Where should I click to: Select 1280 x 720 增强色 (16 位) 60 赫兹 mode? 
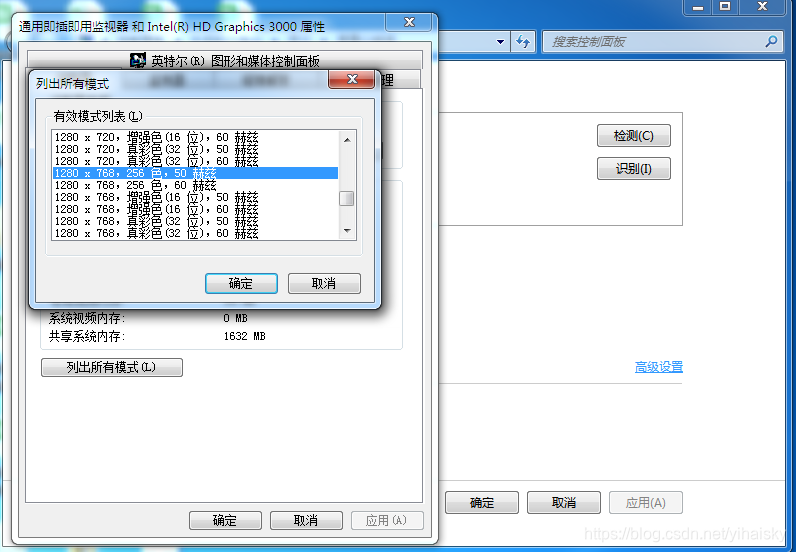coord(195,137)
